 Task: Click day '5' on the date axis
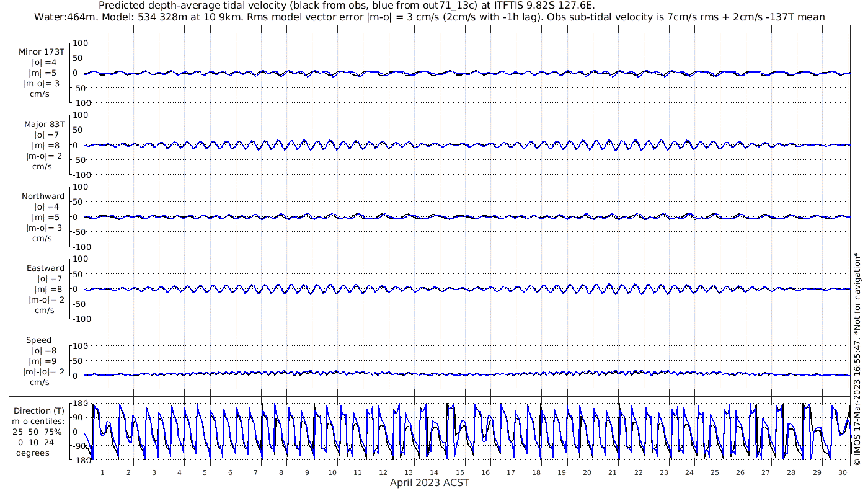205,472
